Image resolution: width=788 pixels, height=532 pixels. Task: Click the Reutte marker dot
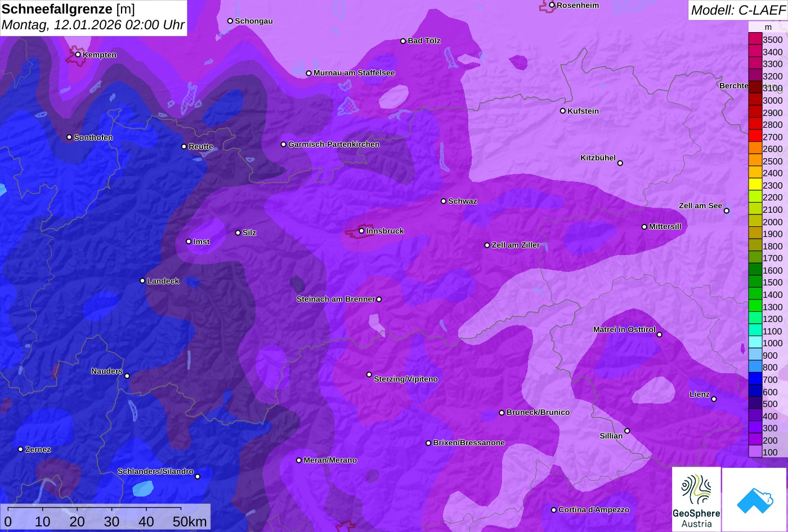pyautogui.click(x=183, y=146)
